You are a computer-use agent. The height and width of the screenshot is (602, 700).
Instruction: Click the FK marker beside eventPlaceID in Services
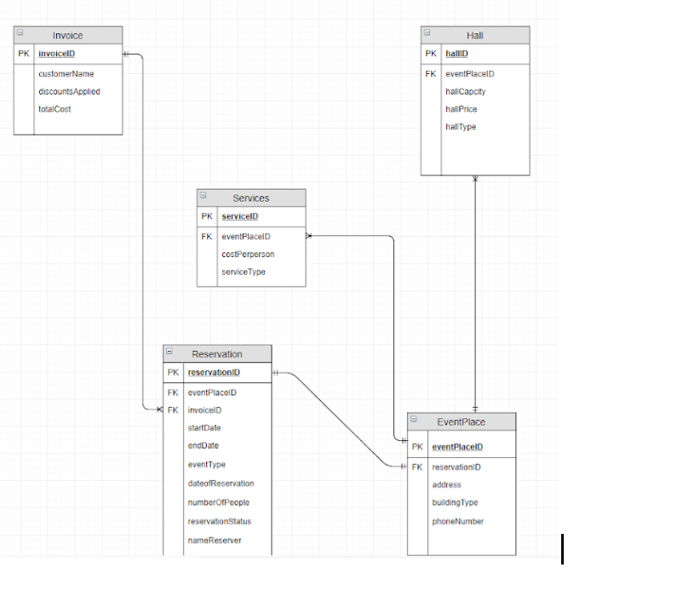tap(206, 236)
